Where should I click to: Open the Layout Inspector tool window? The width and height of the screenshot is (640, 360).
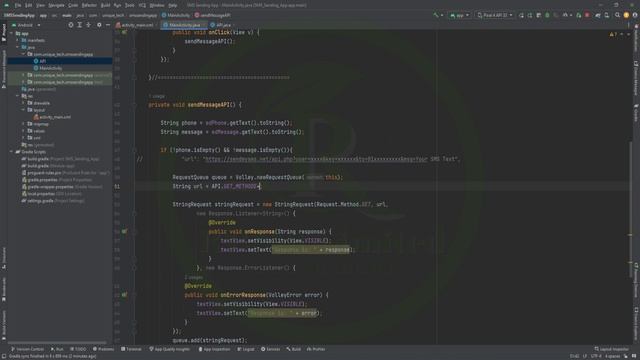[612, 349]
